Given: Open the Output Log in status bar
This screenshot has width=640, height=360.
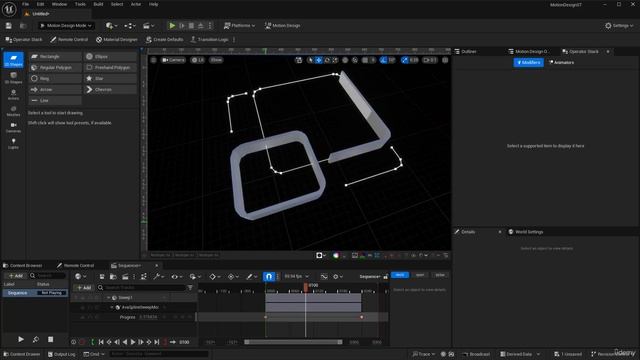Looking at the screenshot, I should click(x=61, y=354).
